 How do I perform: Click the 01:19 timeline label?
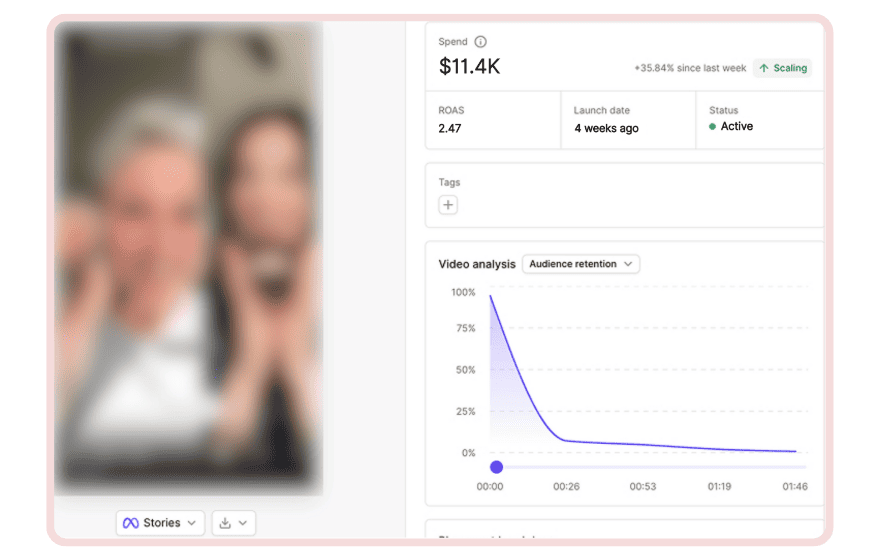[x=719, y=486]
